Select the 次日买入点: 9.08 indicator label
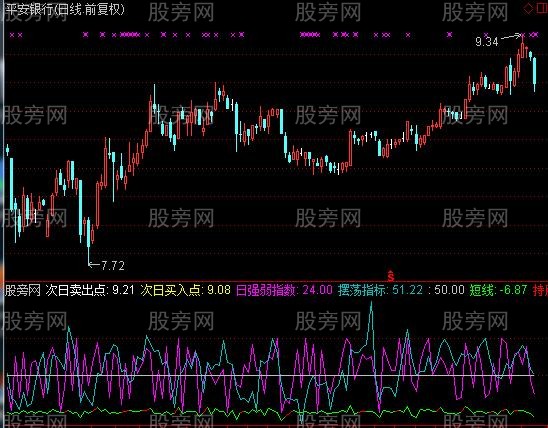This screenshot has height=428, width=548. pos(186,290)
